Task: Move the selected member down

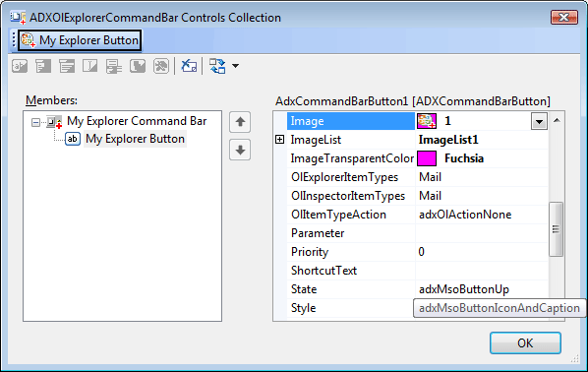Action: (x=240, y=151)
